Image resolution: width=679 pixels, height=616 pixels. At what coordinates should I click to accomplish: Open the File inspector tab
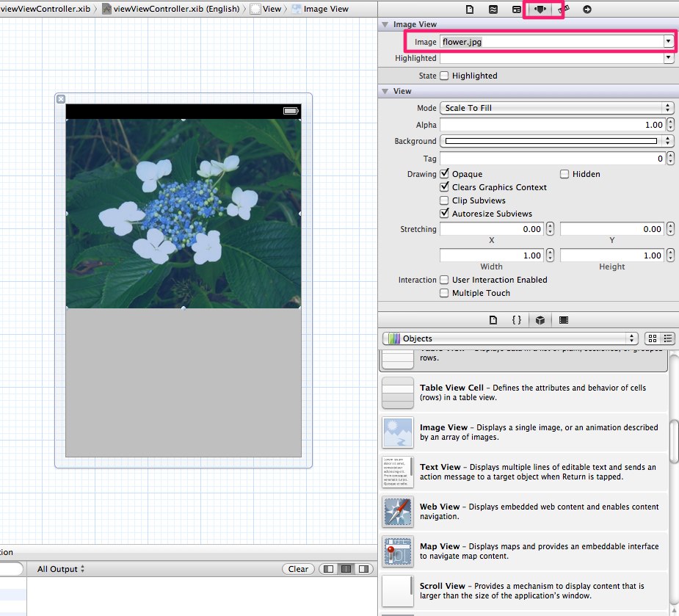469,9
